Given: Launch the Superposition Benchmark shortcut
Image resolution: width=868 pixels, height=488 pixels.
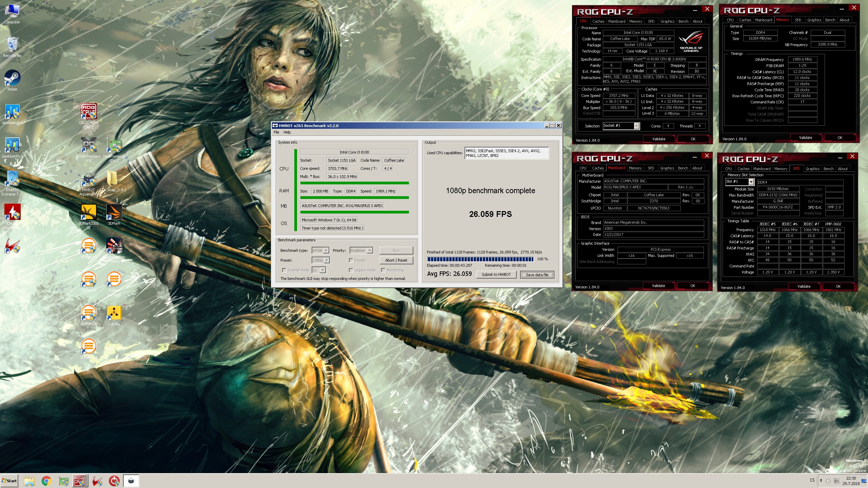Looking at the screenshot, I should [x=114, y=250].
